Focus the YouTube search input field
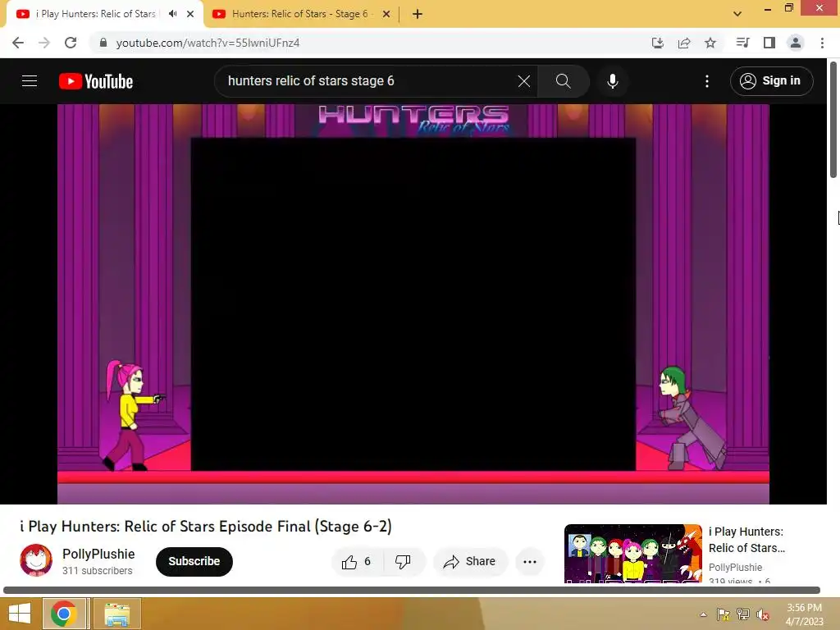This screenshot has width=840, height=630. coord(370,81)
